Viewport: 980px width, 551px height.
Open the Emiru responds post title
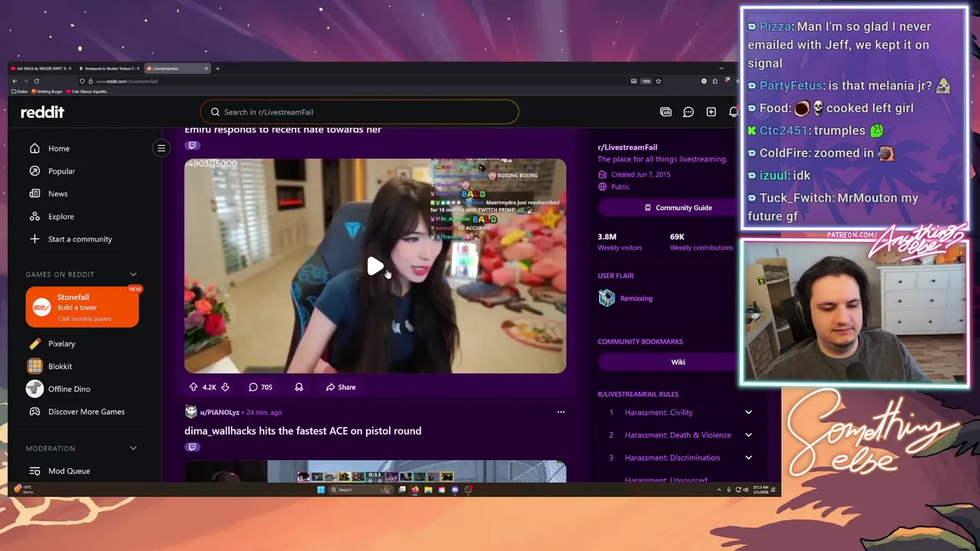coord(283,129)
